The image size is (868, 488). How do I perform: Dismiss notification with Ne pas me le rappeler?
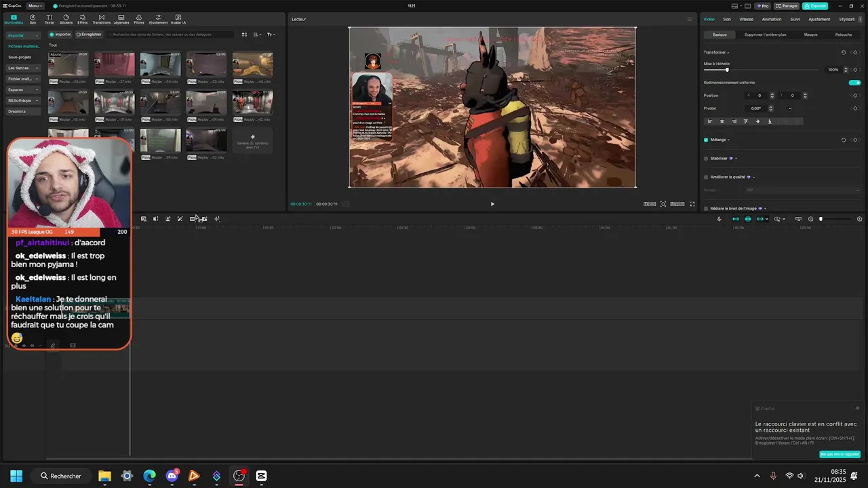tap(840, 454)
